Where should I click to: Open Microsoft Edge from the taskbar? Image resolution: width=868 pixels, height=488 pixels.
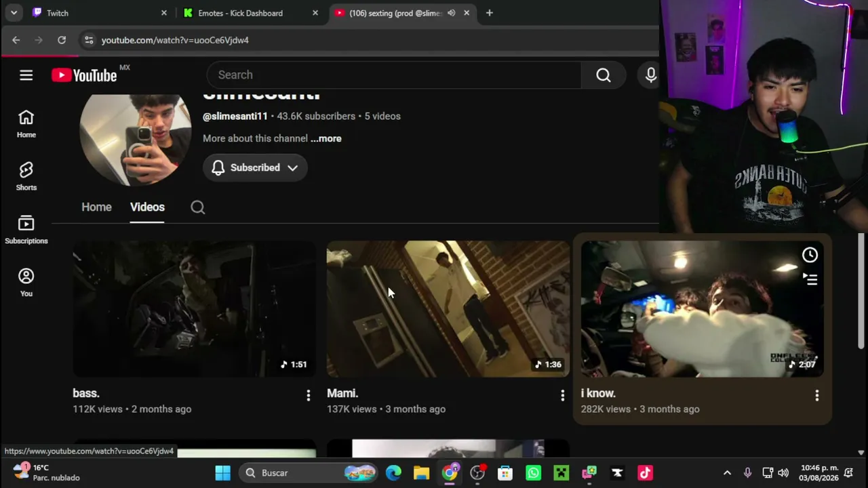393,473
